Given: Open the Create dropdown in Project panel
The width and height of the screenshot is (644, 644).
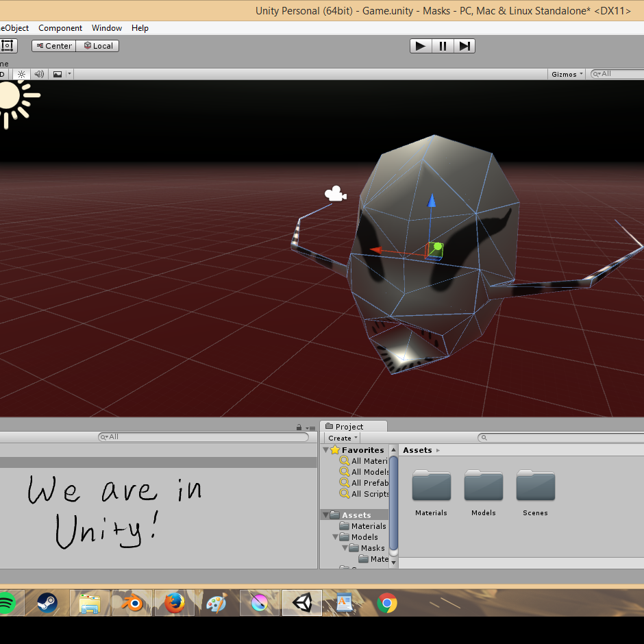Looking at the screenshot, I should click(343, 438).
